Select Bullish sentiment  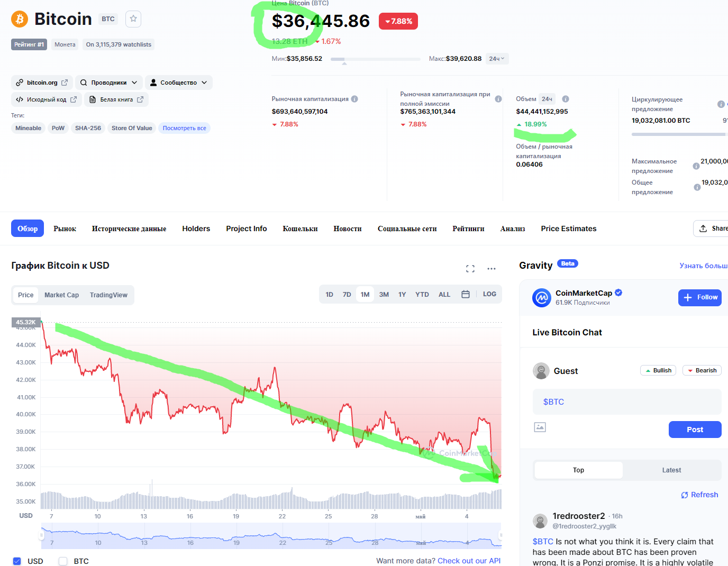658,370
